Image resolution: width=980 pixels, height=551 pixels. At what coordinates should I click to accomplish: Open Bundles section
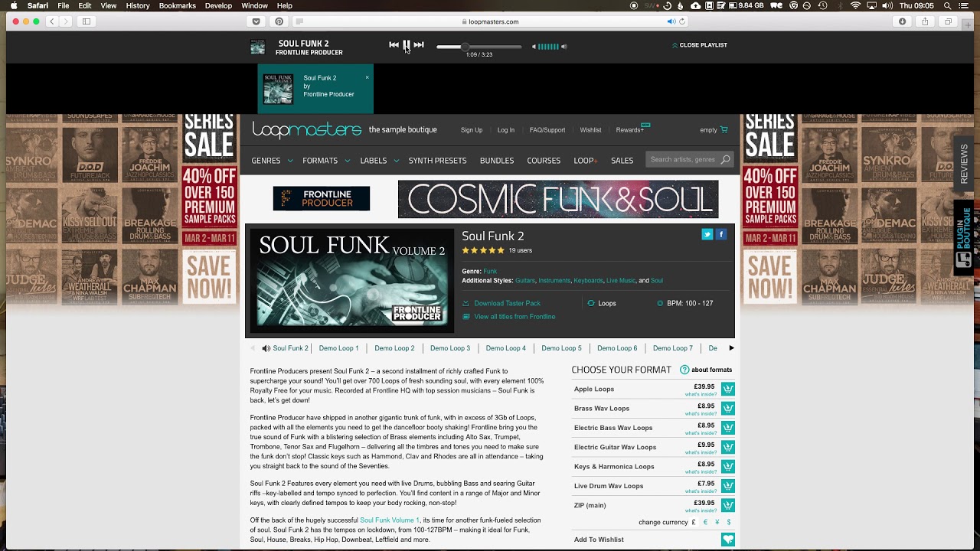(x=497, y=161)
